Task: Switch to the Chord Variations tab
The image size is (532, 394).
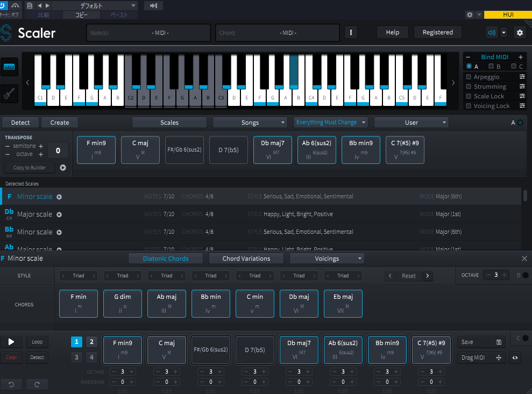Action: [x=246, y=259]
